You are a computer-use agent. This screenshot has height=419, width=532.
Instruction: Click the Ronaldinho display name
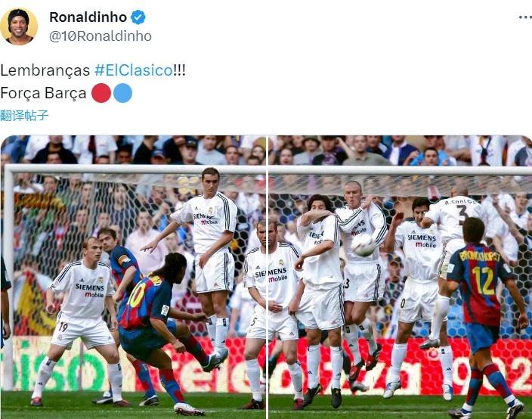coord(88,17)
